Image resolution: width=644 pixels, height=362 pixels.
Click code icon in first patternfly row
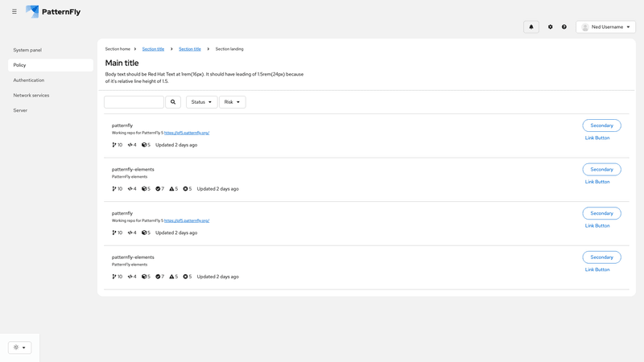pos(130,145)
